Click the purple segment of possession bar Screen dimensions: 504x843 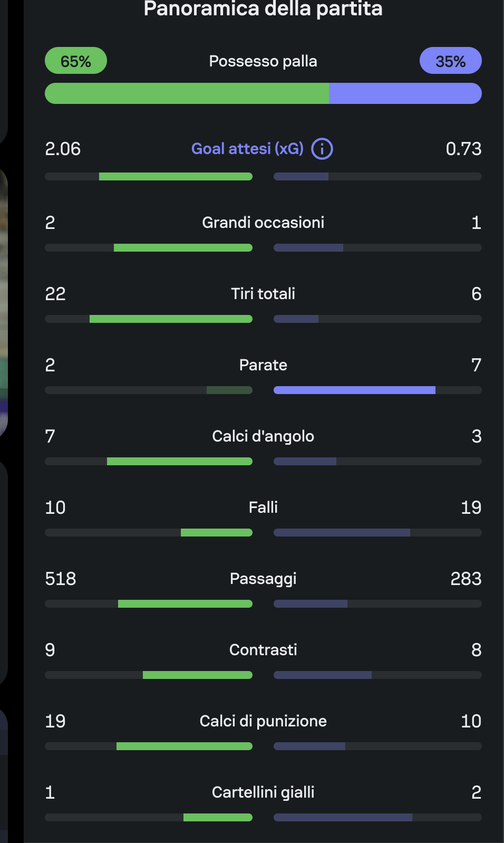tap(405, 93)
